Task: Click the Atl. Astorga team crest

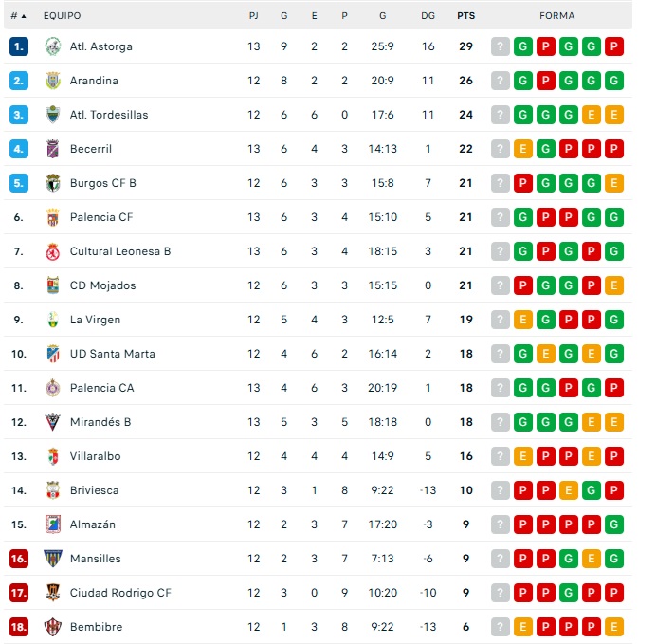Action: (53, 46)
